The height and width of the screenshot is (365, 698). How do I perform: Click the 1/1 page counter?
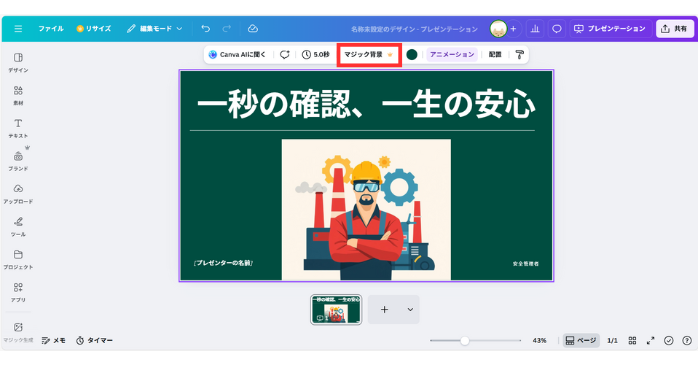(x=613, y=341)
